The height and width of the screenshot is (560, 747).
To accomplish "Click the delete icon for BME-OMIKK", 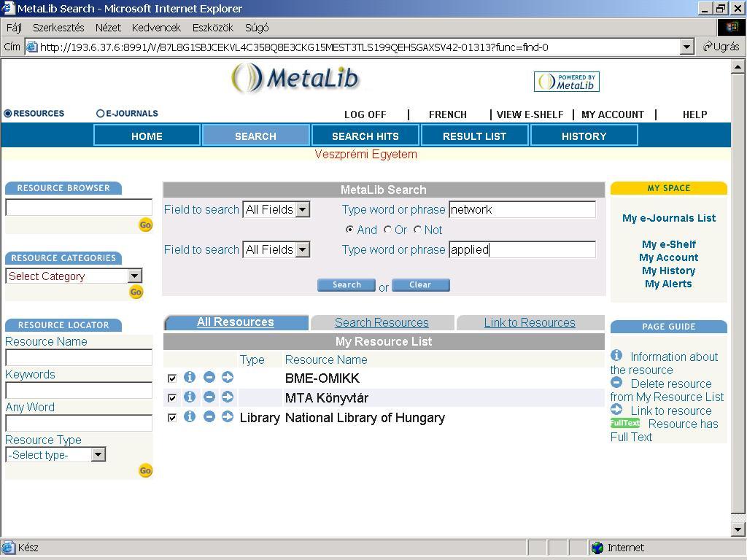I will [209, 377].
